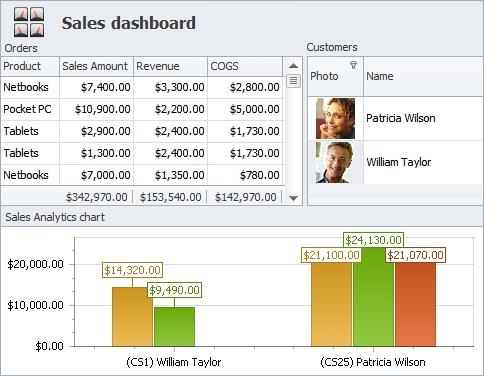The width and height of the screenshot is (484, 376).
Task: Click the $24,130.00 chart label
Action: (373, 240)
